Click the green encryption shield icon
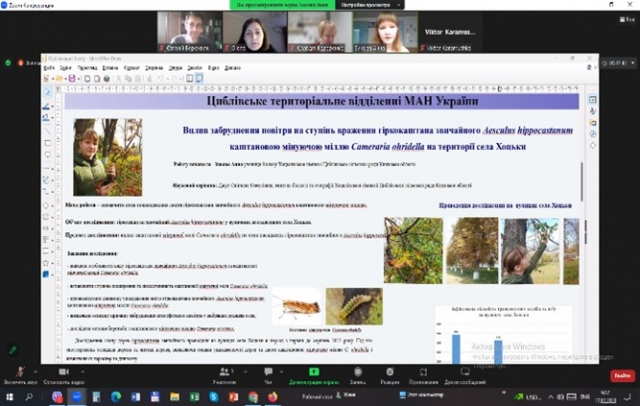 (8, 63)
